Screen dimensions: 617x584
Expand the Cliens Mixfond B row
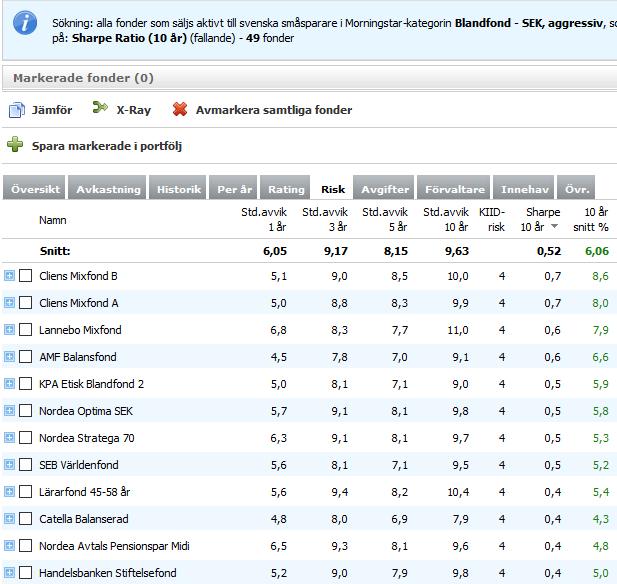[9, 275]
